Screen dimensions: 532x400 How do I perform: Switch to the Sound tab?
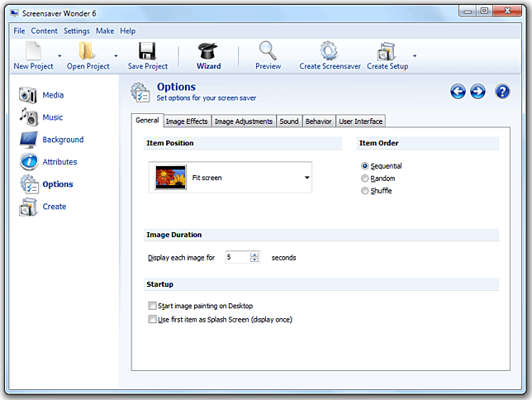pos(289,121)
